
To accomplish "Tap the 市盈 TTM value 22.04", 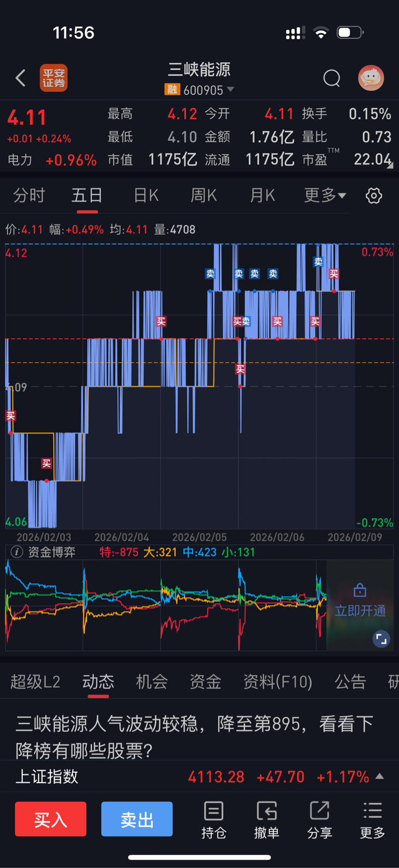I will pos(372,159).
